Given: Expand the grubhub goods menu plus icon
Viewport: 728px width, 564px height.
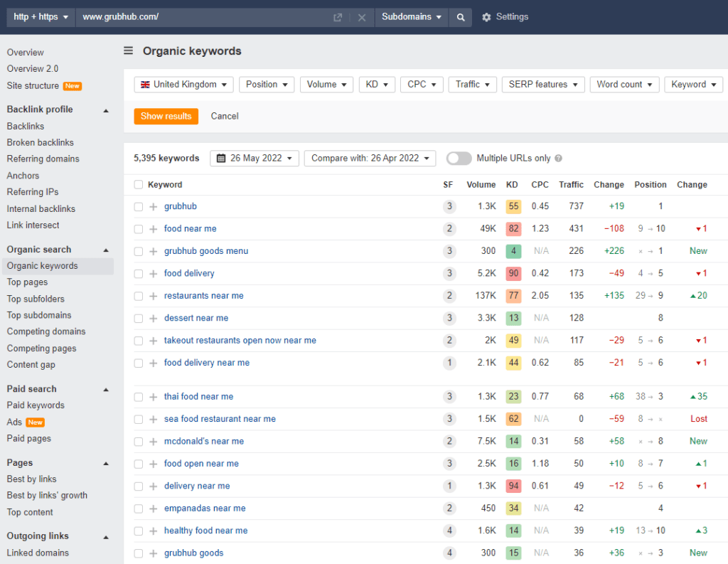Looking at the screenshot, I should pos(154,251).
